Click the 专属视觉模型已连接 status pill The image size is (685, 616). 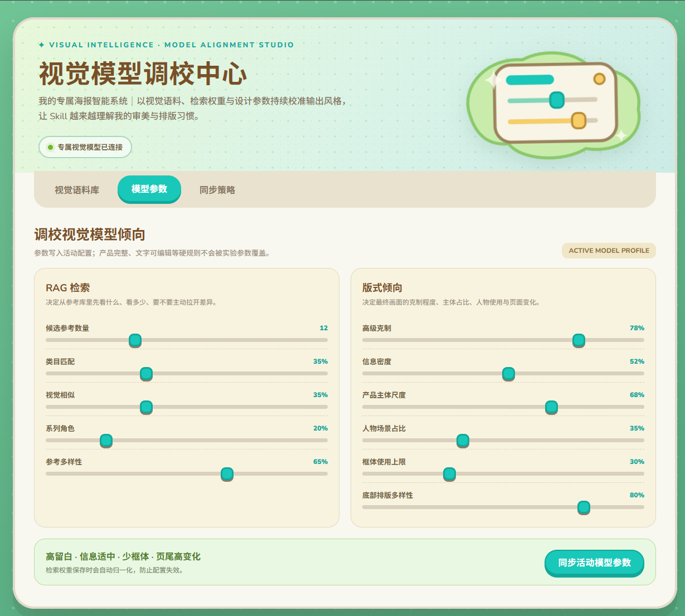(x=85, y=147)
